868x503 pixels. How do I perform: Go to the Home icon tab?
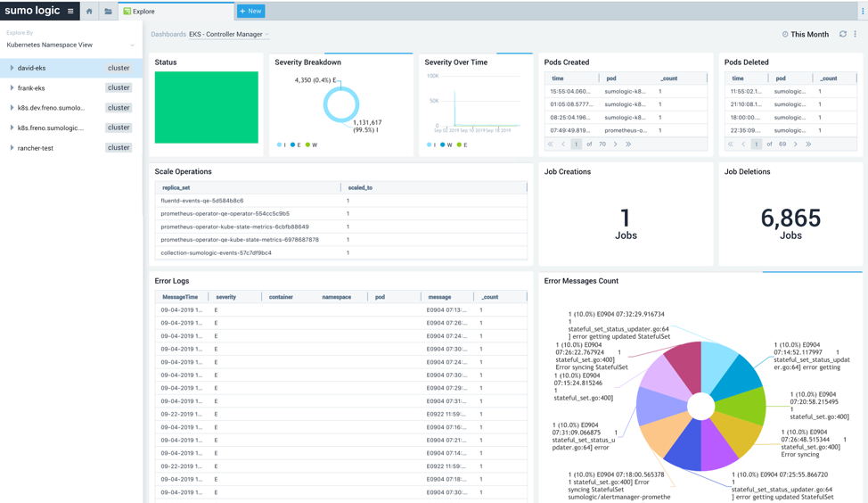click(x=89, y=11)
